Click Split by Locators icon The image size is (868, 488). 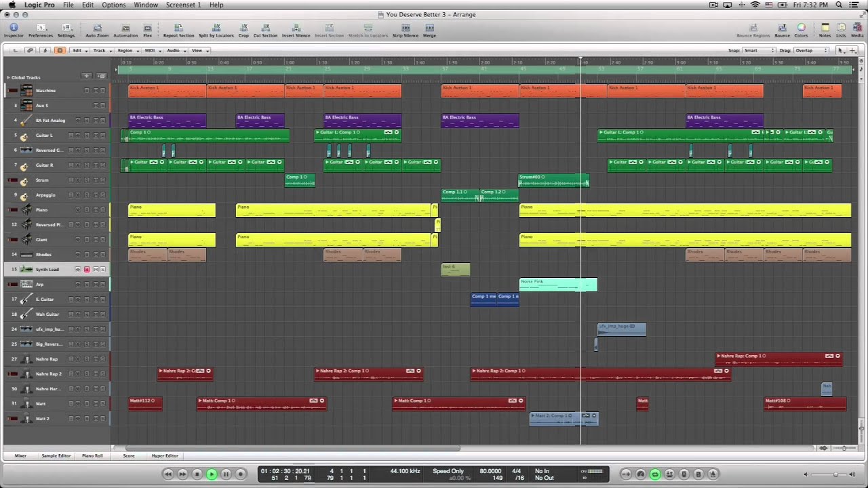pyautogui.click(x=216, y=30)
